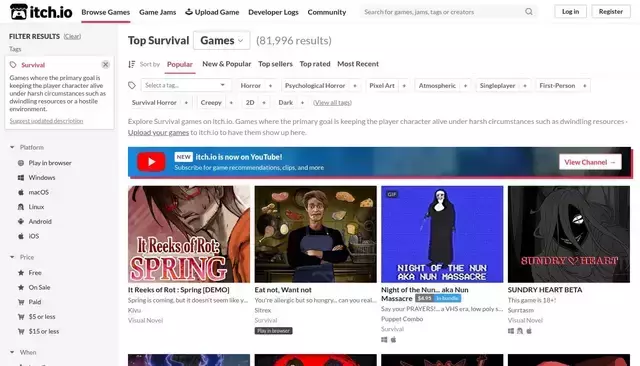Click the Apple icon next to iOS
640x366 pixels.
(21, 236)
